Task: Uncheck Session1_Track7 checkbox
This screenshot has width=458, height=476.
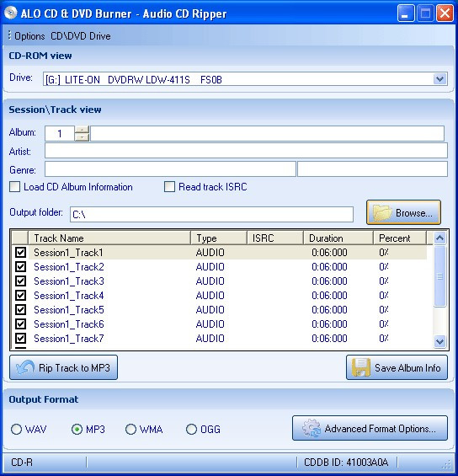Action: tap(20, 338)
